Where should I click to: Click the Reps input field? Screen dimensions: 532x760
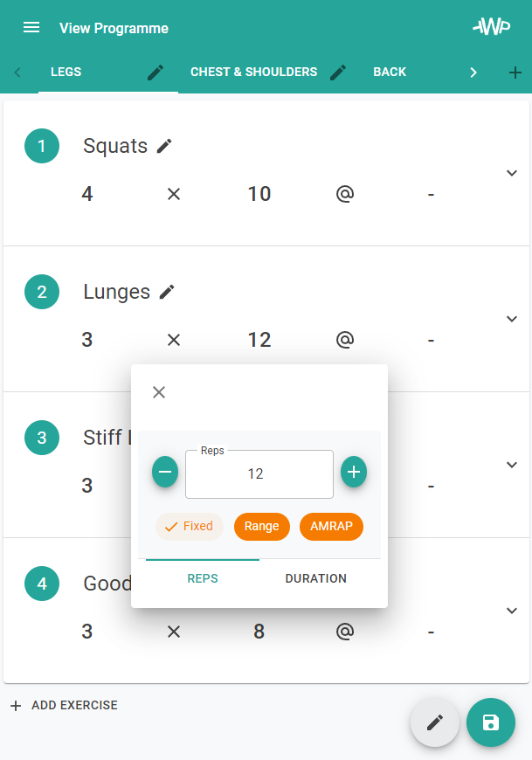[x=259, y=474]
